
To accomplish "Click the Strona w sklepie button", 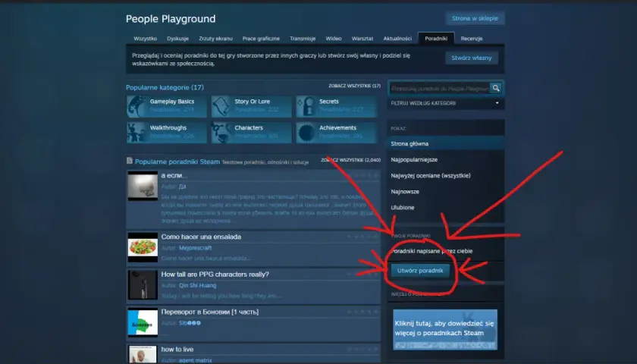I will [475, 18].
